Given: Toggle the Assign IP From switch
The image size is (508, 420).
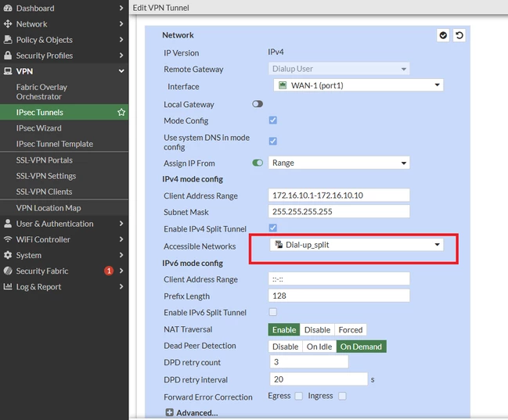Looking at the screenshot, I should pos(258,163).
